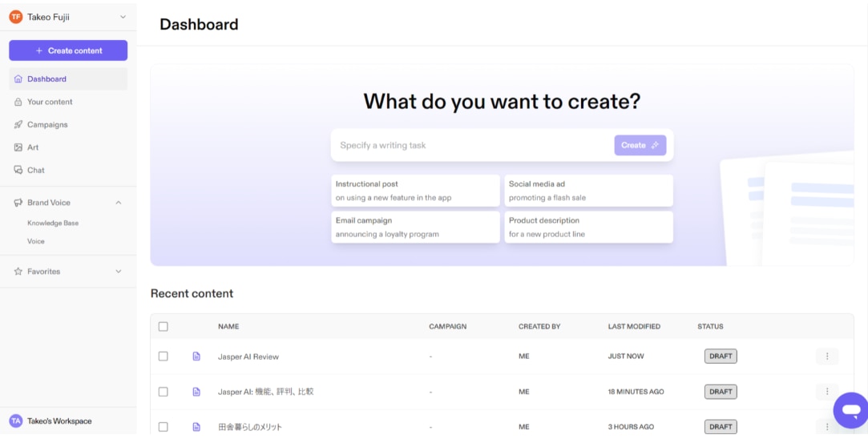Check the box for Jasper AI Review
The image size is (868, 447).
point(164,356)
